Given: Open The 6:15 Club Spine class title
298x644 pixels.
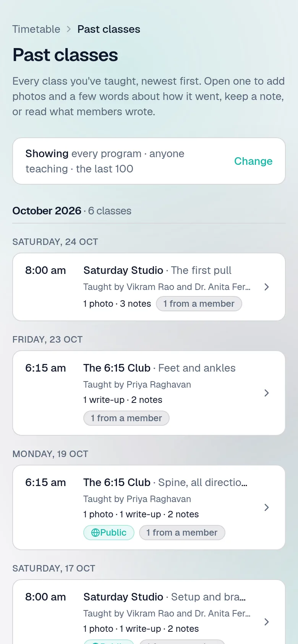Looking at the screenshot, I should [x=165, y=482].
